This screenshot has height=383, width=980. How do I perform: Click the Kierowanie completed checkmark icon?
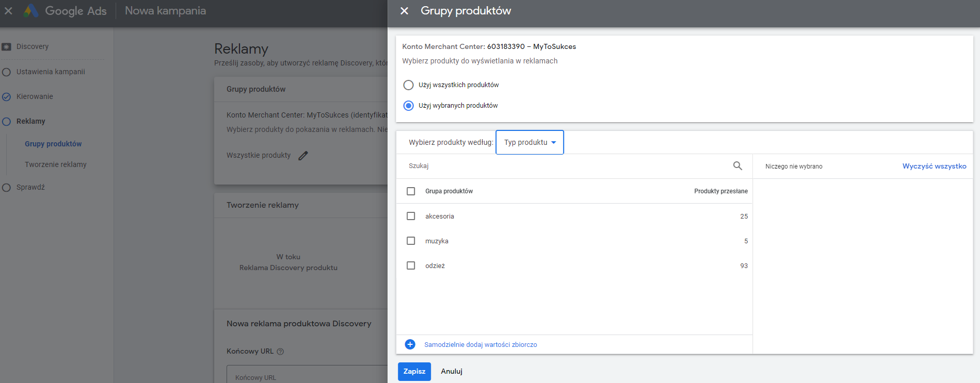pos(6,96)
